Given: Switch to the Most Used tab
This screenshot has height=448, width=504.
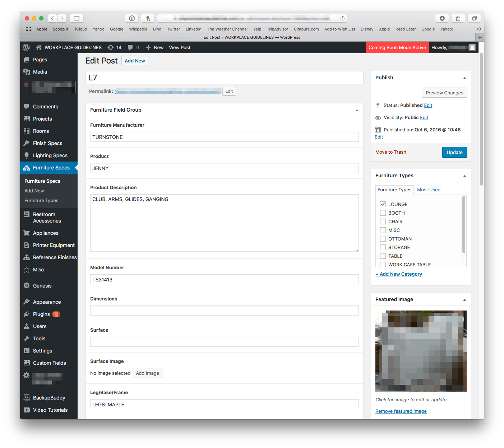Looking at the screenshot, I should [429, 190].
